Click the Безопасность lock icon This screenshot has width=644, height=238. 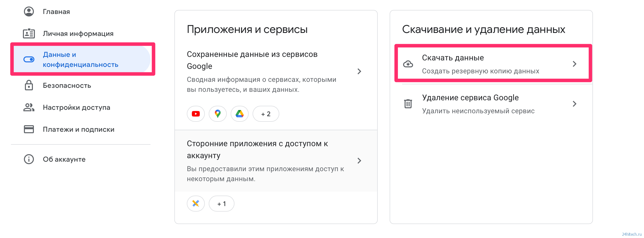tap(29, 85)
